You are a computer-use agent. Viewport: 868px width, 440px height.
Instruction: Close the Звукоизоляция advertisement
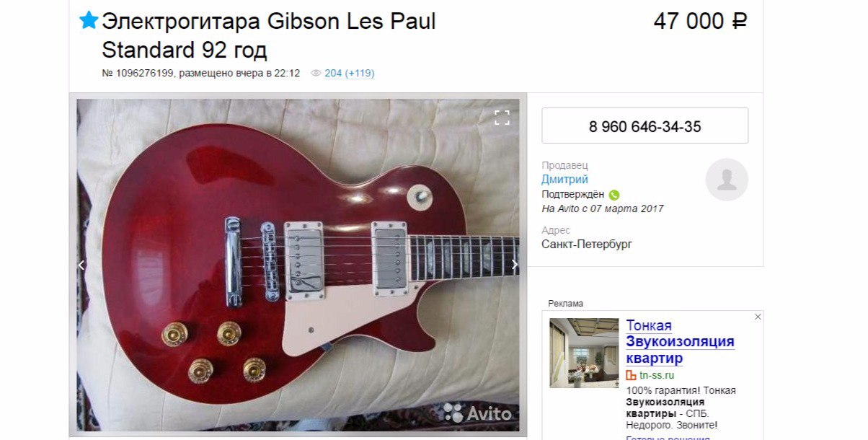point(758,317)
